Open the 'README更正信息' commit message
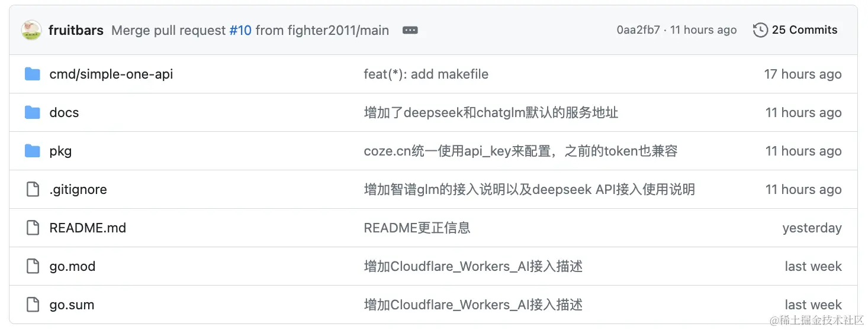 [417, 228]
